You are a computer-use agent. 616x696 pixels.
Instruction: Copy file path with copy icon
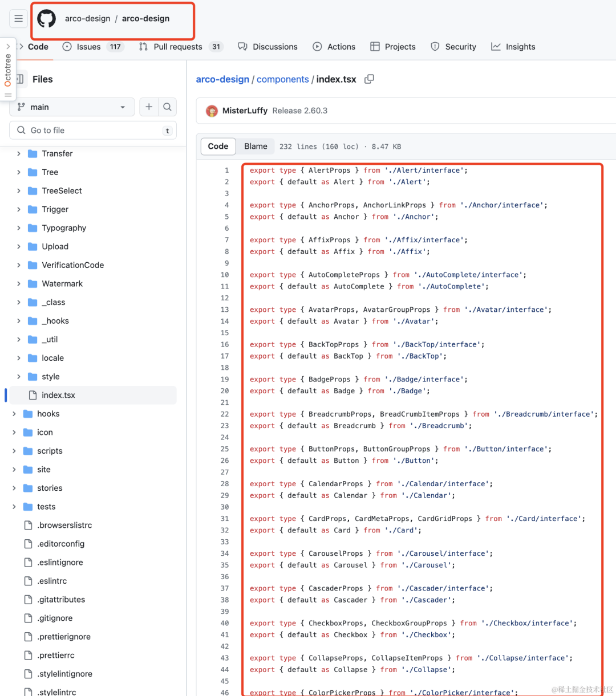click(x=369, y=79)
